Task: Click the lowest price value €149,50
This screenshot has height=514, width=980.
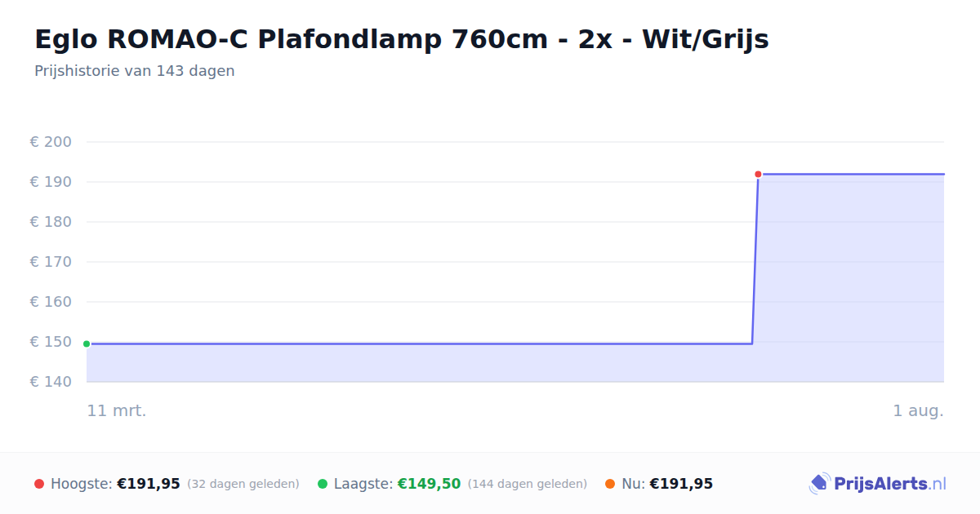Action: pos(429,484)
